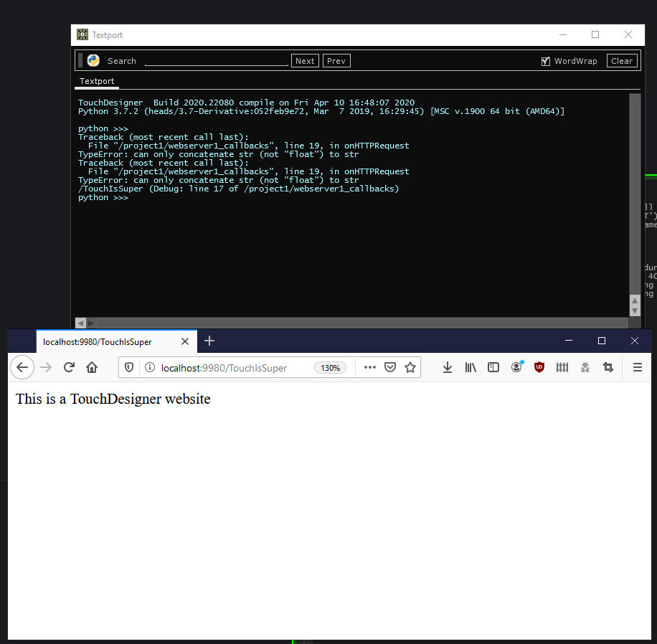Open the Firefox home page
Screen dimensions: 657x644
[92, 367]
